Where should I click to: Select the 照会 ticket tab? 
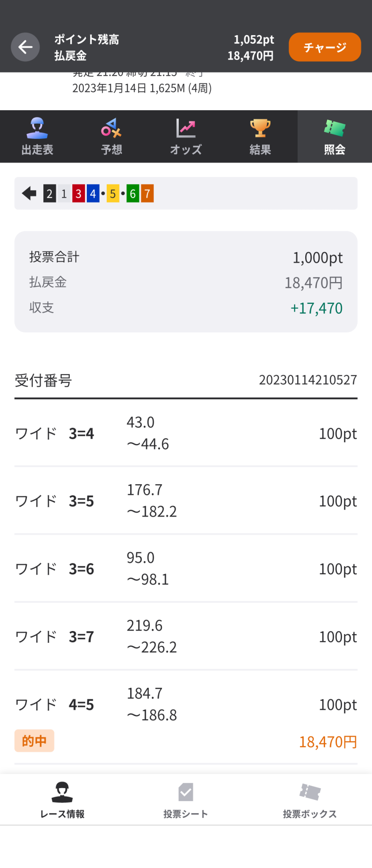coord(335,137)
